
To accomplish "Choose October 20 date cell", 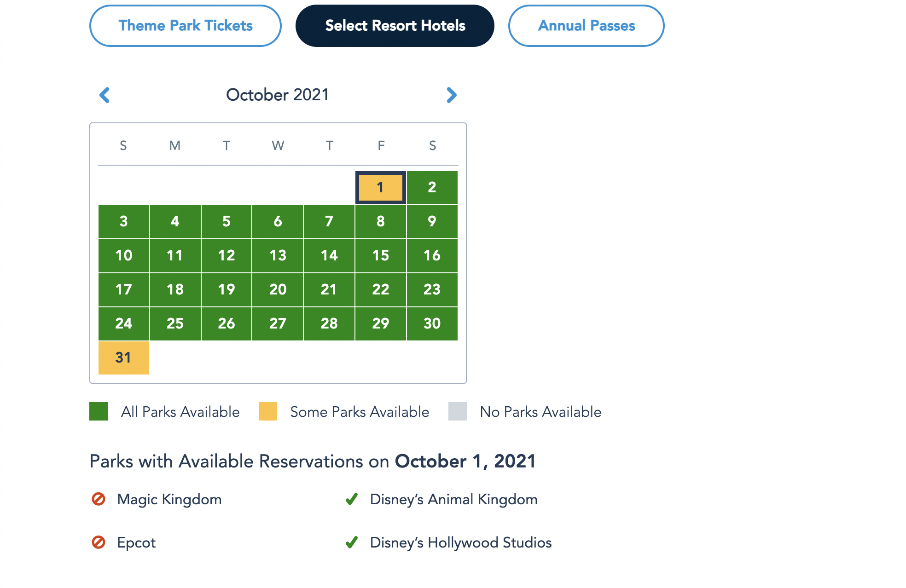I will [x=278, y=289].
